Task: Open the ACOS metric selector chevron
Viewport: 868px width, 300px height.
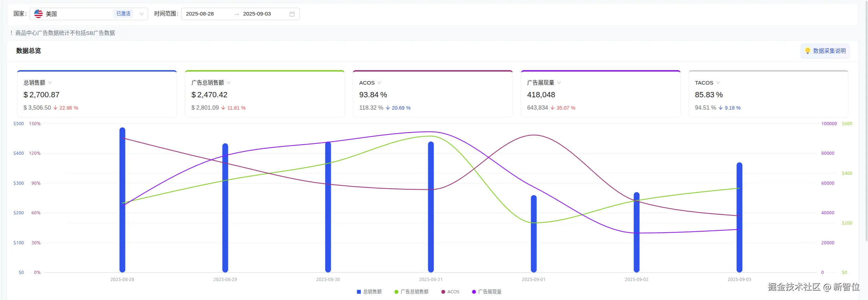Action: click(x=379, y=82)
